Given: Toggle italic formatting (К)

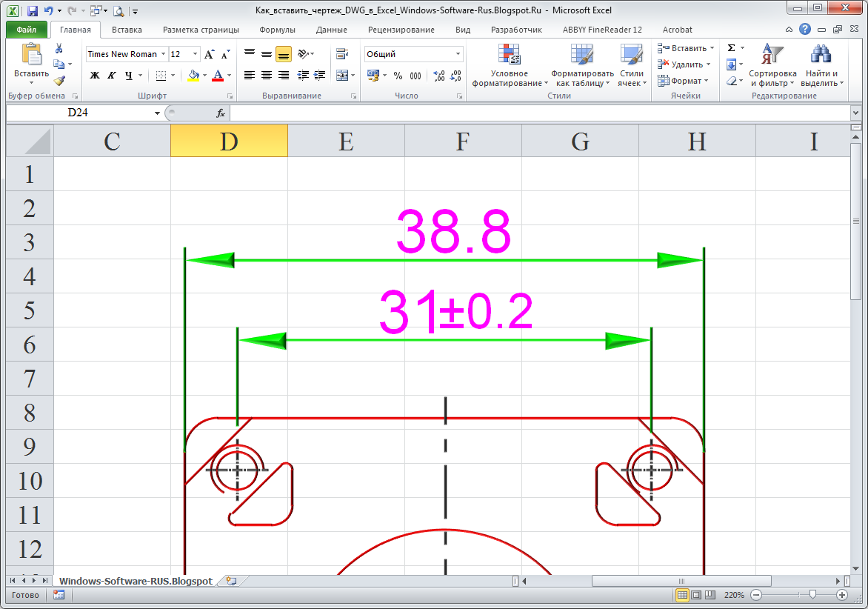Looking at the screenshot, I should click(x=112, y=76).
